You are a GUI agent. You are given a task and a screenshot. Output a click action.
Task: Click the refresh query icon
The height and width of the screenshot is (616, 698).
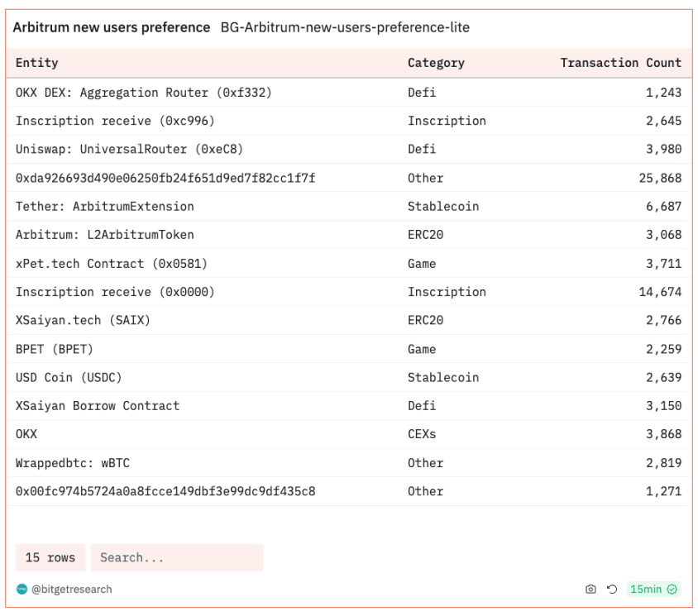612,590
